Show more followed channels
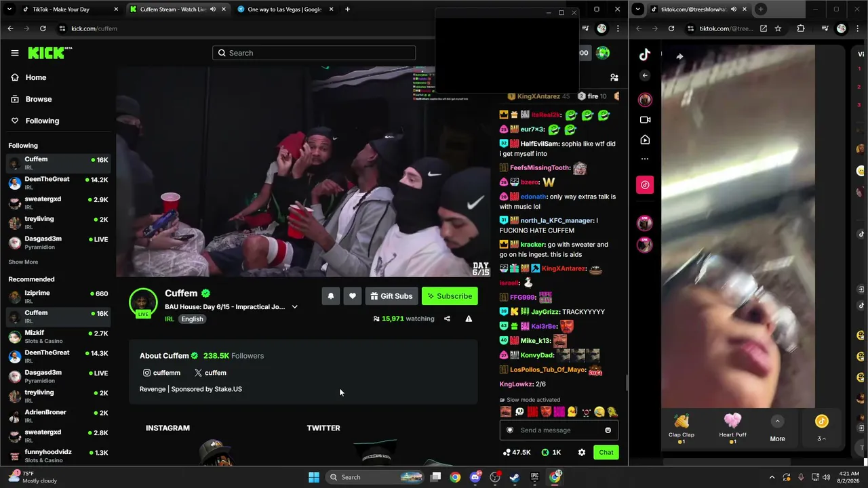868x488 pixels. [x=23, y=262]
